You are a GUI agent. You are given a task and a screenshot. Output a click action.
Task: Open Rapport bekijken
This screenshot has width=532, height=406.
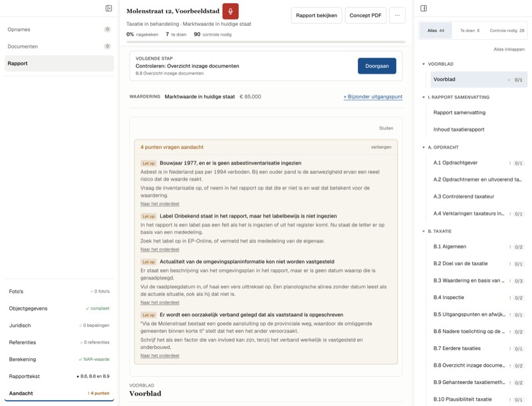(317, 15)
